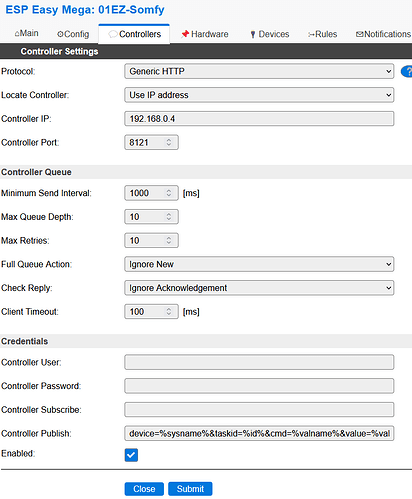Open the Hardware tab with pin icon
The width and height of the screenshot is (412, 499).
(204, 34)
